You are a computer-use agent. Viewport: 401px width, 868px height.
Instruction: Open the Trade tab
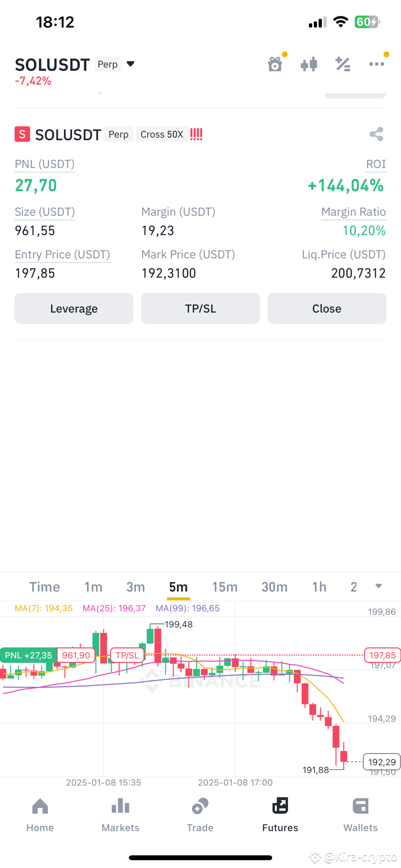click(x=200, y=815)
